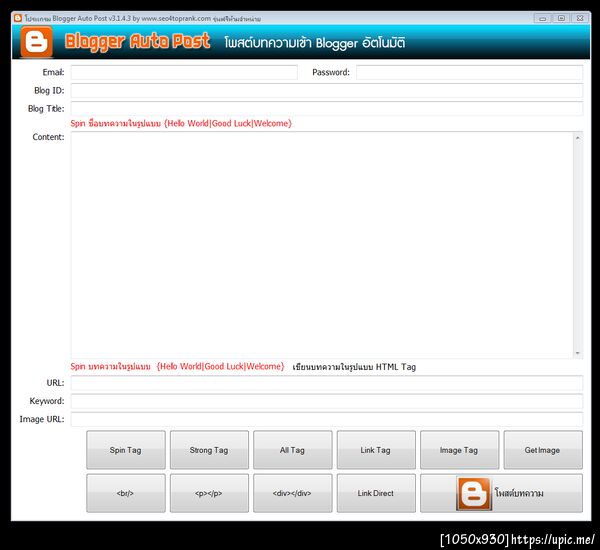
Task: Click the Content scrollbar up arrow
Action: (578, 138)
